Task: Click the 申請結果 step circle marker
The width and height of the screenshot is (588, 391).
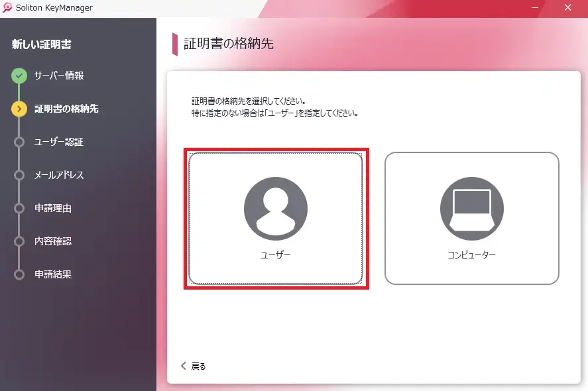Action: click(19, 274)
